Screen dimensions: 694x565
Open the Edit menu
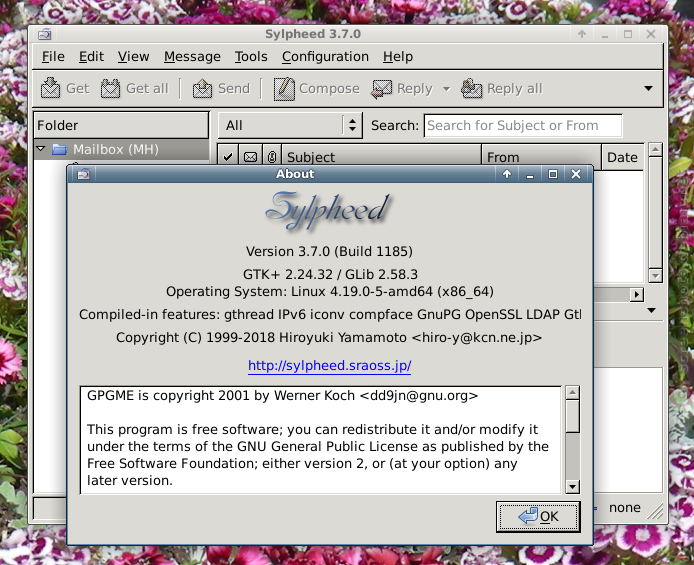coord(91,57)
